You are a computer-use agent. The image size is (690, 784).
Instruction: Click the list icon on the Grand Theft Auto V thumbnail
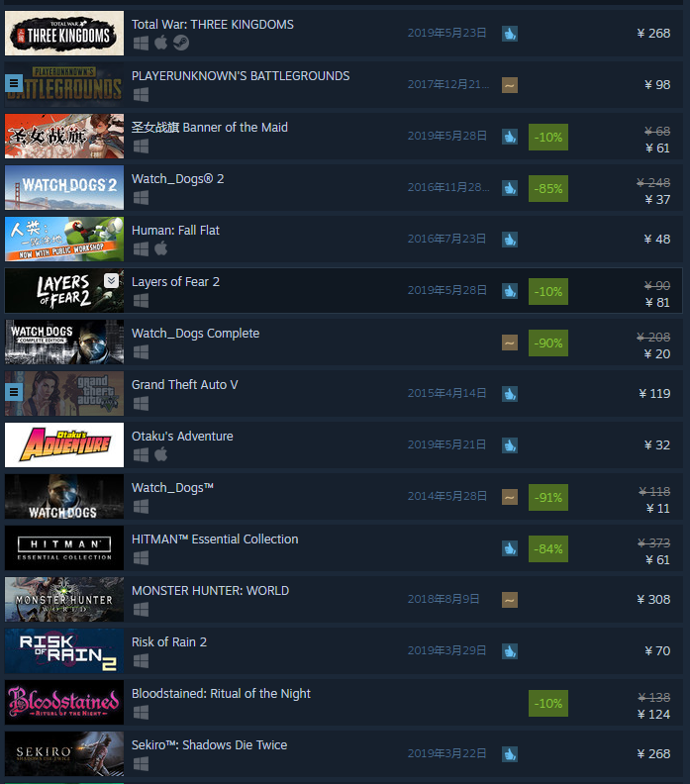(14, 392)
